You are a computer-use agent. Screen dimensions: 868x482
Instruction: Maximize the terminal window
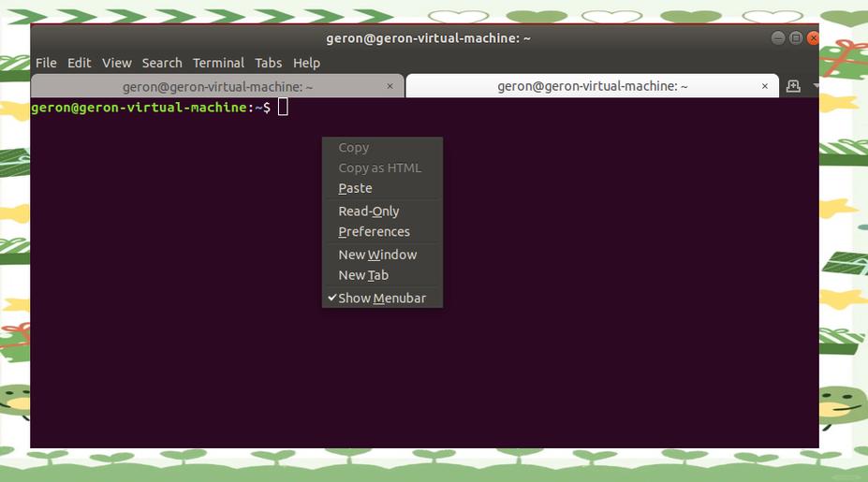[x=796, y=38]
